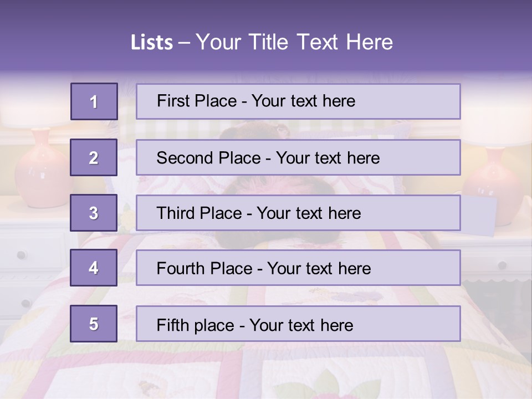
Task: Click the number 1 box
Action: coord(94,101)
